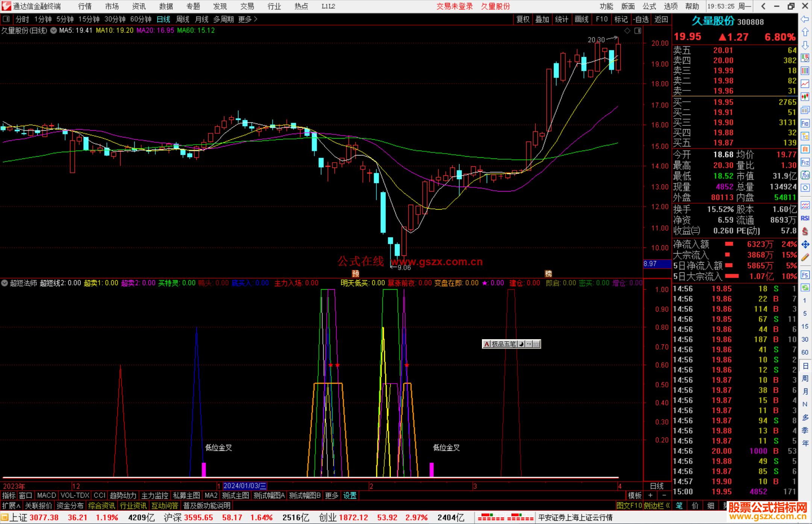This screenshot has height=524, width=812.
Task: Collapse the 侧边栏 sidebar
Action: [x=657, y=506]
